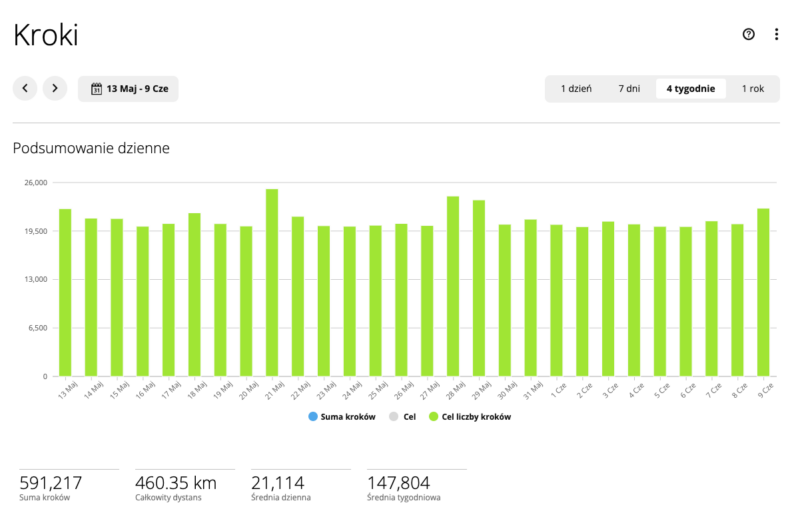The width and height of the screenshot is (800, 515).
Task: Toggle Suma kroków blue legend dot
Action: point(313,416)
